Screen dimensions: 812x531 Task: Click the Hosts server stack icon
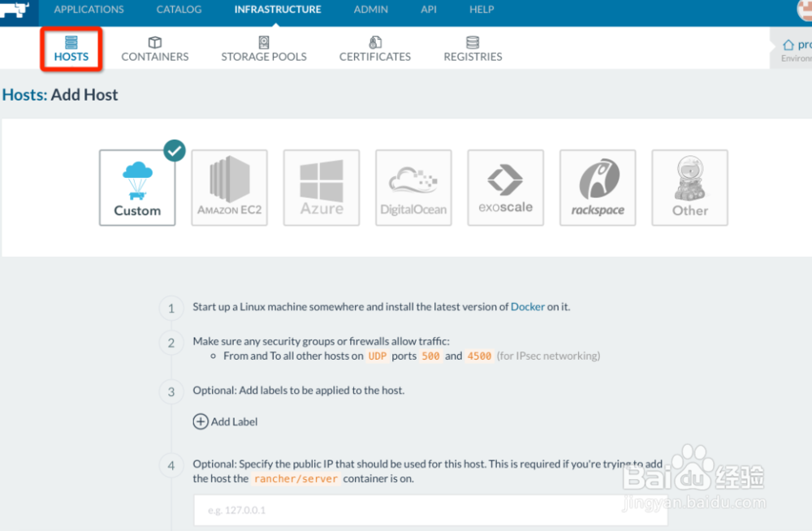71,42
